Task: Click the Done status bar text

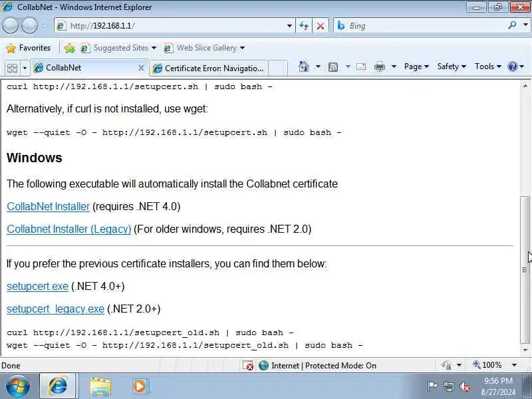Action: [x=11, y=366]
